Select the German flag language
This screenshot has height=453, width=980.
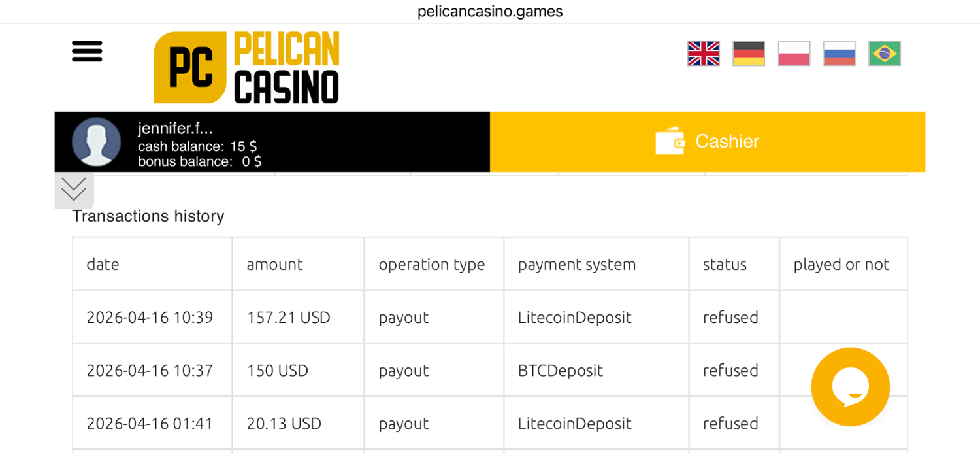[x=749, y=54]
